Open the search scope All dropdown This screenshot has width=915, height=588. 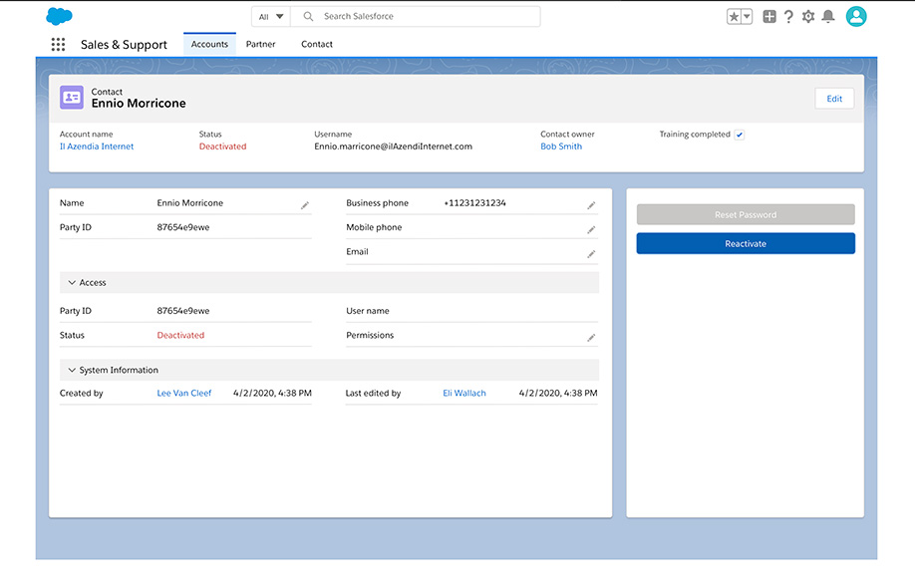tap(269, 16)
